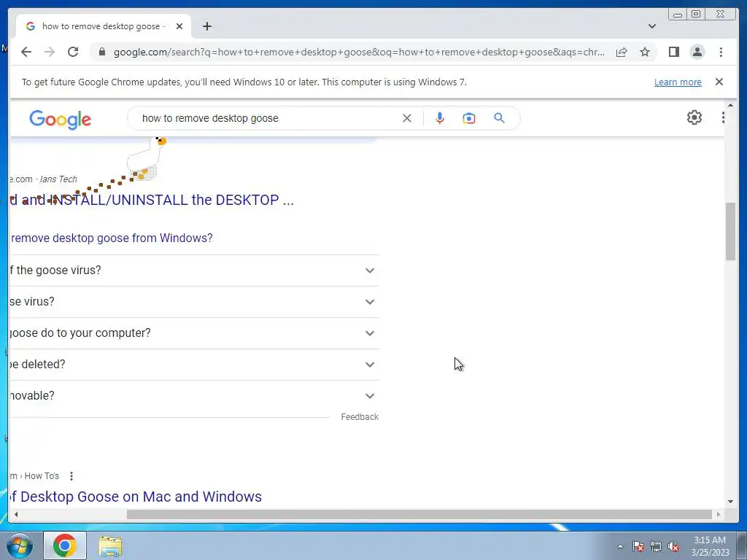The width and height of the screenshot is (747, 560).
Task: Reload the current page
Action: point(73,52)
